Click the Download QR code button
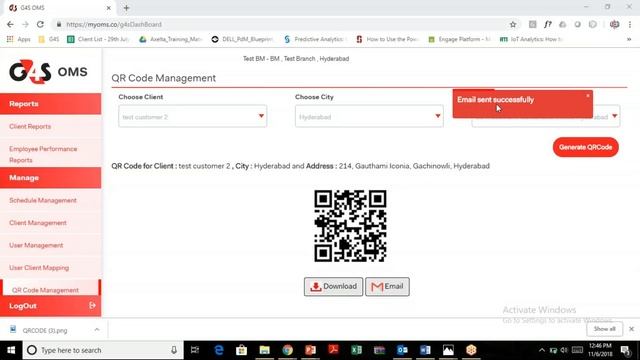Screen dimensions: 640x360 [333, 287]
